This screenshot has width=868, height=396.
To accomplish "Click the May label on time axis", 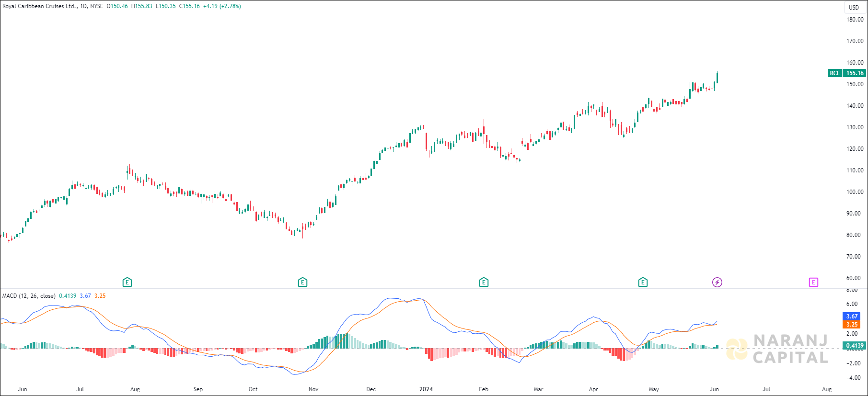I will coord(654,389).
